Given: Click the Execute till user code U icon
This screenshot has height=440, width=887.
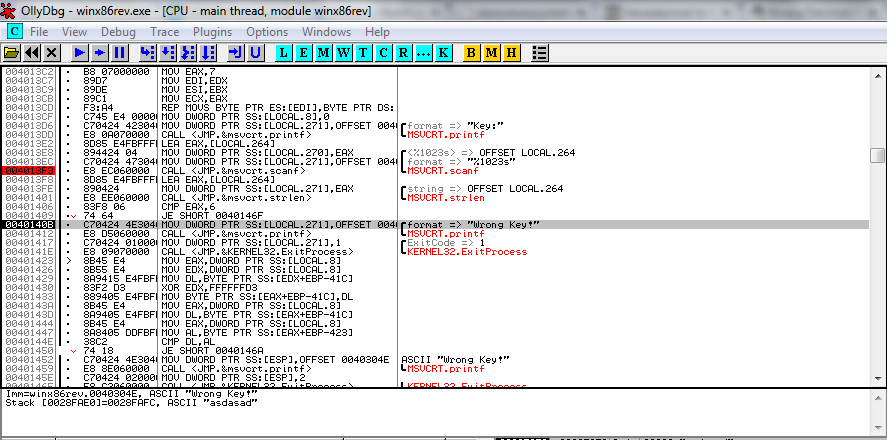Looking at the screenshot, I should coord(256,53).
